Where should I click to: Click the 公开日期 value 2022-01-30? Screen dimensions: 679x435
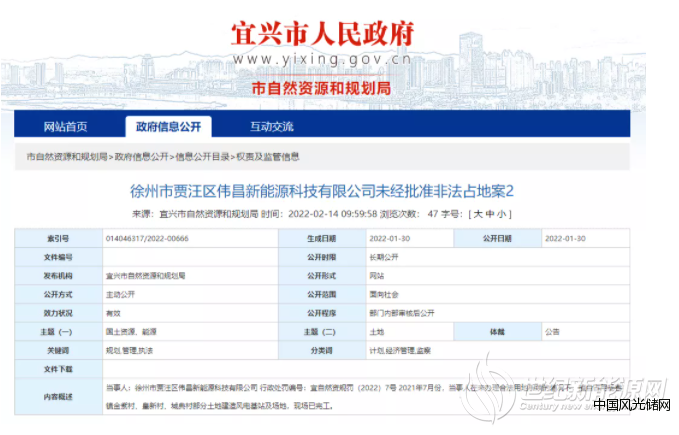coord(565,238)
